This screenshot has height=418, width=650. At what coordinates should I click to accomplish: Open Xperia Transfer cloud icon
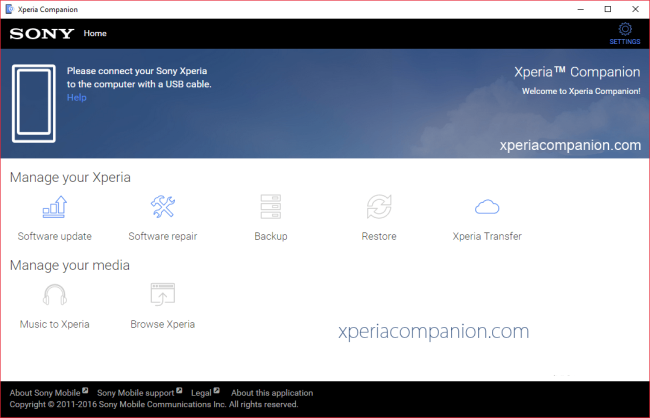point(487,207)
